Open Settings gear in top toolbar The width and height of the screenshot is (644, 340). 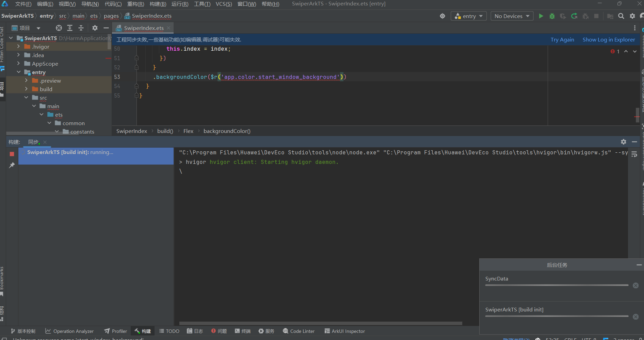[632, 16]
